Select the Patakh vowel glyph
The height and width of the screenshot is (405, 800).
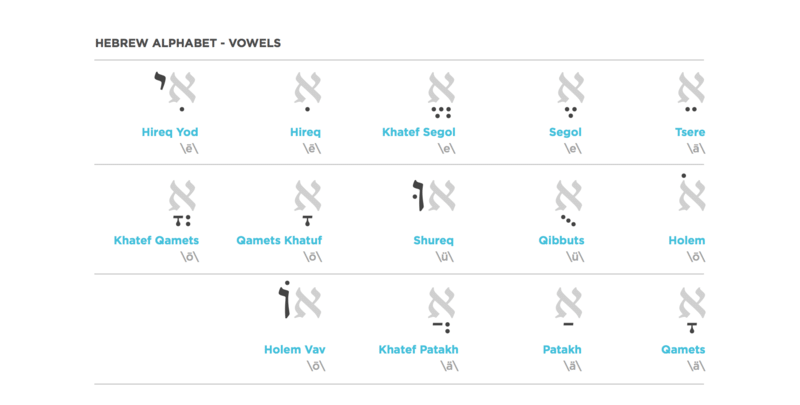point(565,308)
